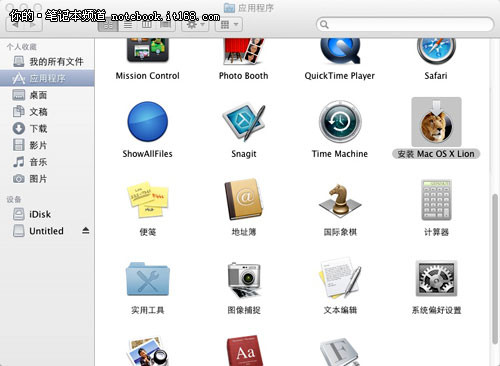500x366 pixels.
Task: Open 文稿 documents in sidebar
Action: 47,112
